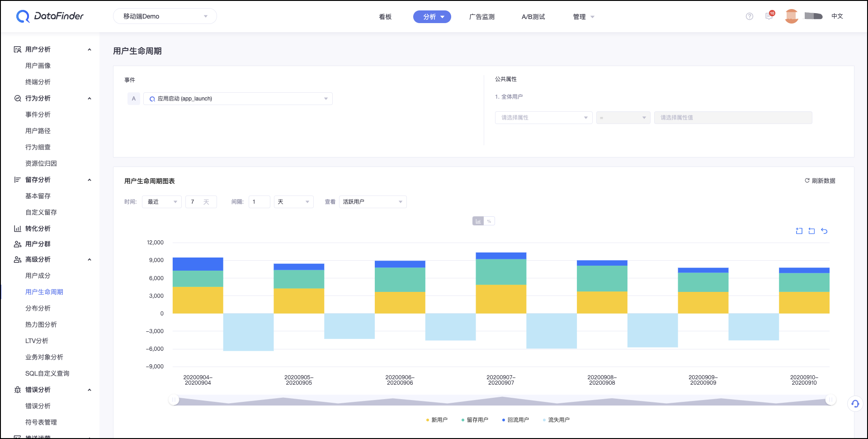
Task: Open the 请选择属性 dropdown
Action: coord(544,118)
